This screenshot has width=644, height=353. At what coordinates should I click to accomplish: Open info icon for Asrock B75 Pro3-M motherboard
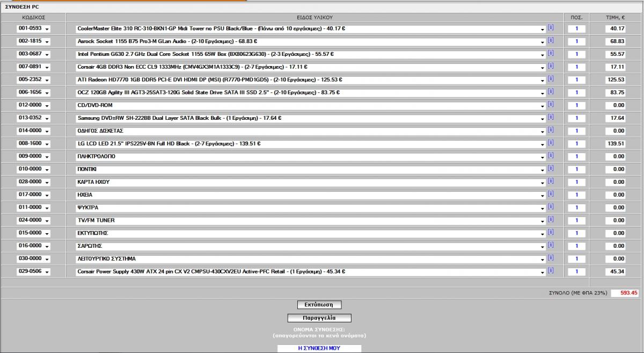[551, 40]
